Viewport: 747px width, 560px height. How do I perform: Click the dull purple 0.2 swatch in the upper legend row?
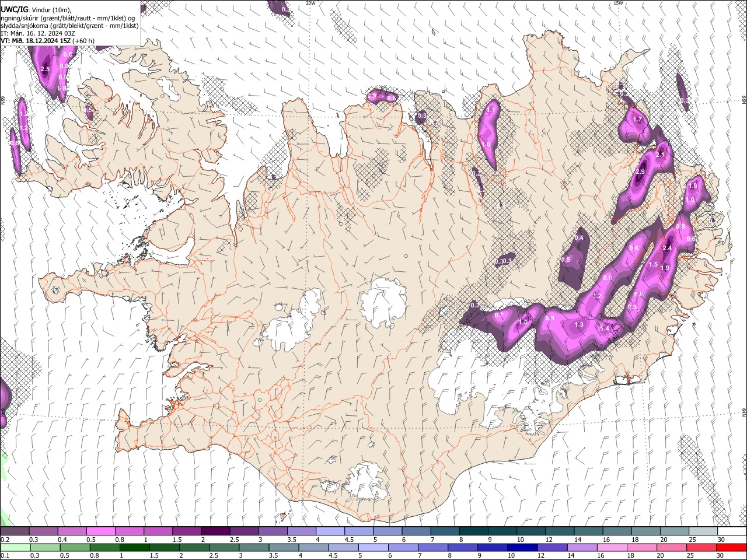click(x=14, y=531)
